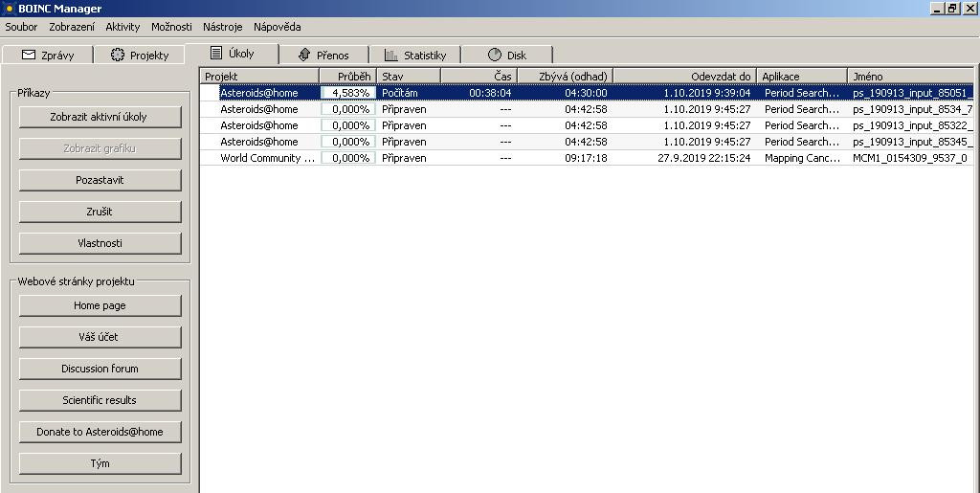Click progress bar of ps_190913_input_8534 task

pos(348,109)
